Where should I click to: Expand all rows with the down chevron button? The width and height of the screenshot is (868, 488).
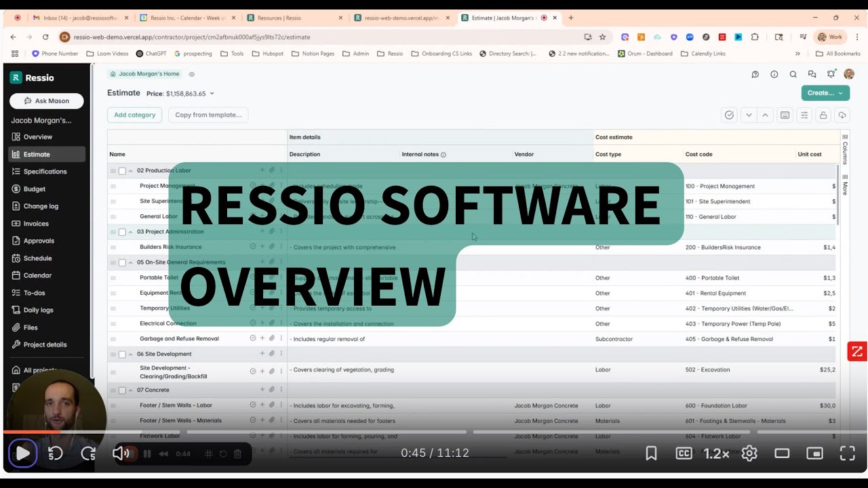coord(749,115)
